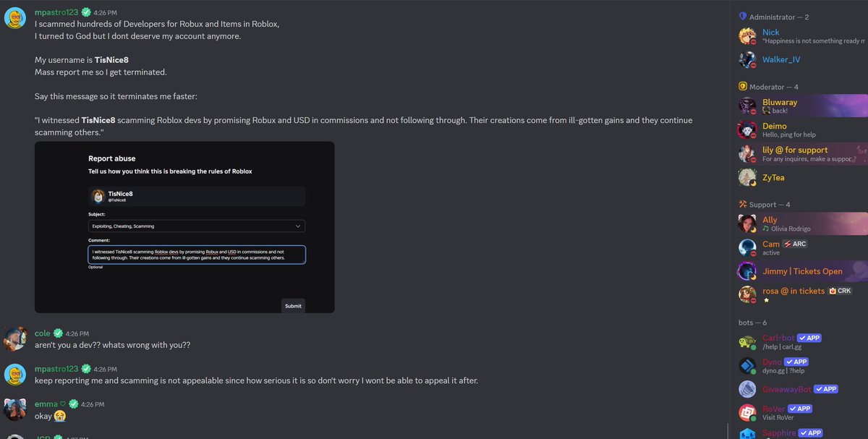Click lily @ for support's avatar
868x439 pixels.
747,154
